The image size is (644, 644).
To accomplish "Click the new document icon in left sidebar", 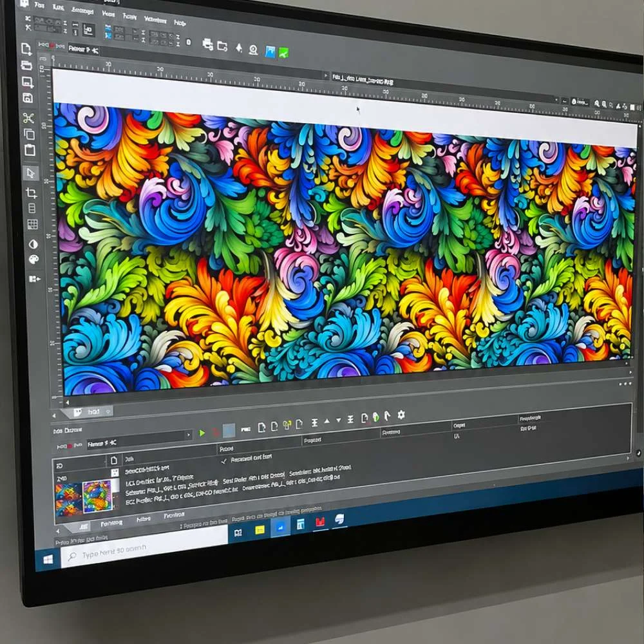I will point(26,49).
